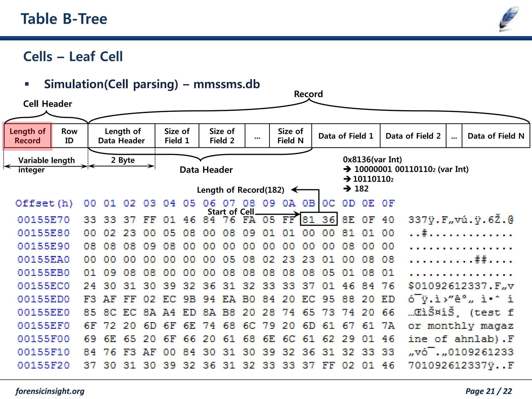Select the 'Variable length integer' annotation
Screen dimensions: 532x399
[x=46, y=165]
